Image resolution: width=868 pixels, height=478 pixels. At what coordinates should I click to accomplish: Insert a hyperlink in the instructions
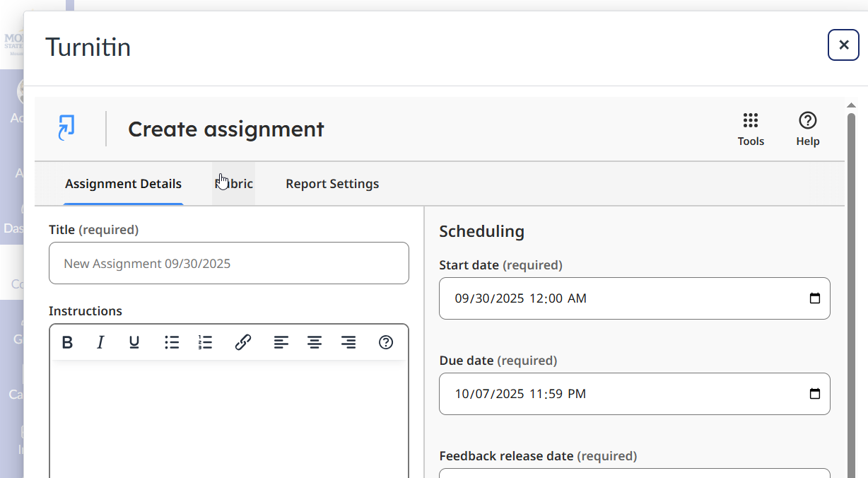click(x=243, y=342)
